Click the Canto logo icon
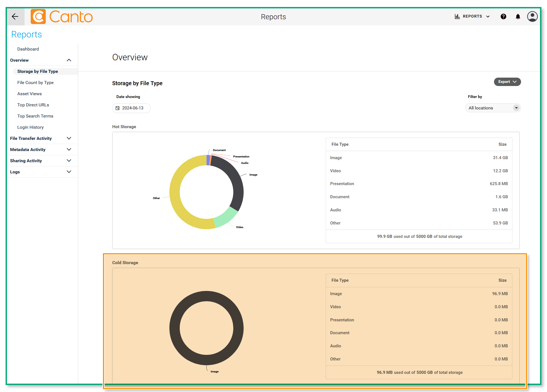 tap(38, 17)
